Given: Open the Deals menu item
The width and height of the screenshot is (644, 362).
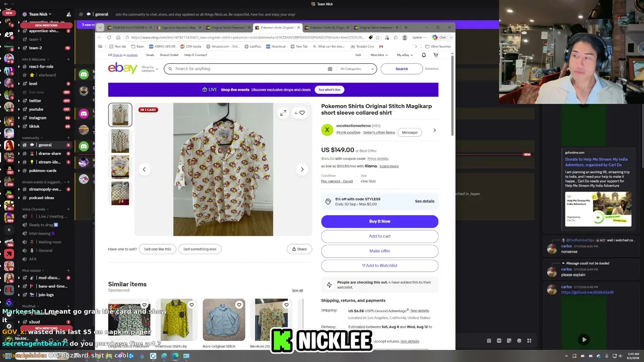Looking at the screenshot, I should [150, 55].
